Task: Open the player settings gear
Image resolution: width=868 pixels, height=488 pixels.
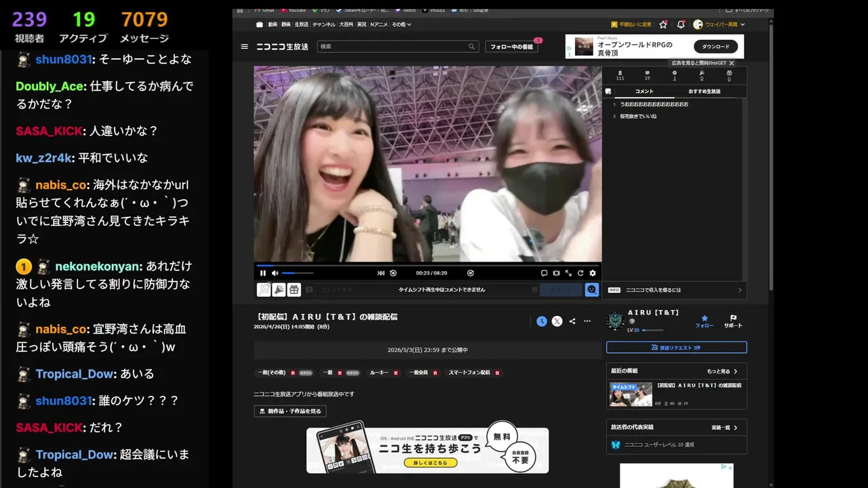Action: 593,273
